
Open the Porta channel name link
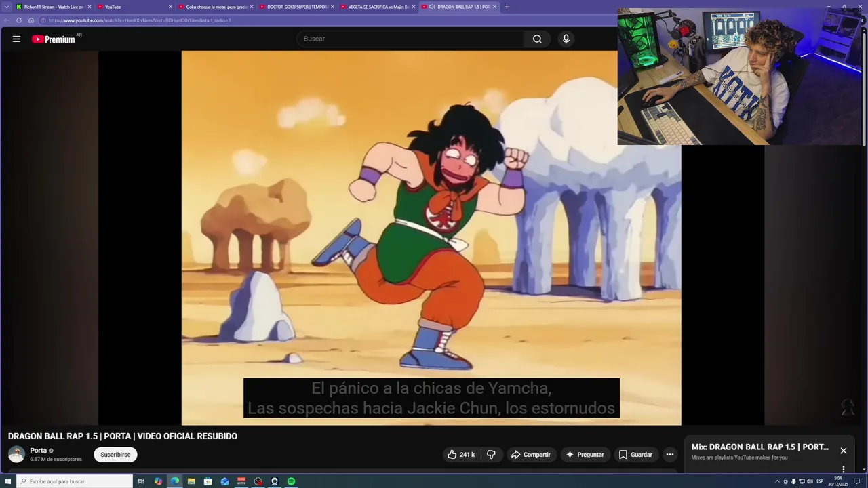(38, 451)
